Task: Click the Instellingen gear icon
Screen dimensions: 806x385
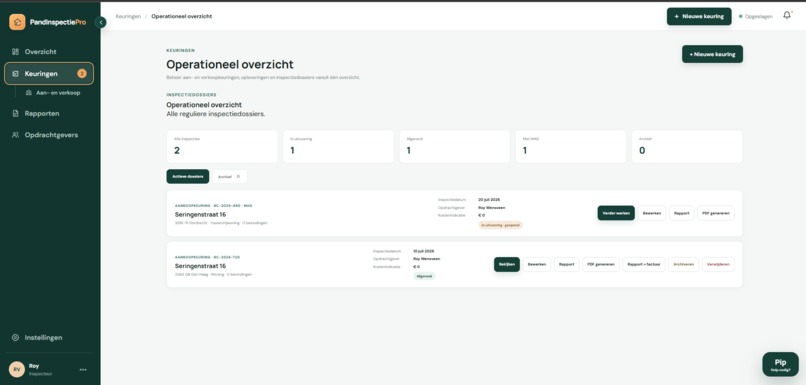Action: pyautogui.click(x=15, y=338)
